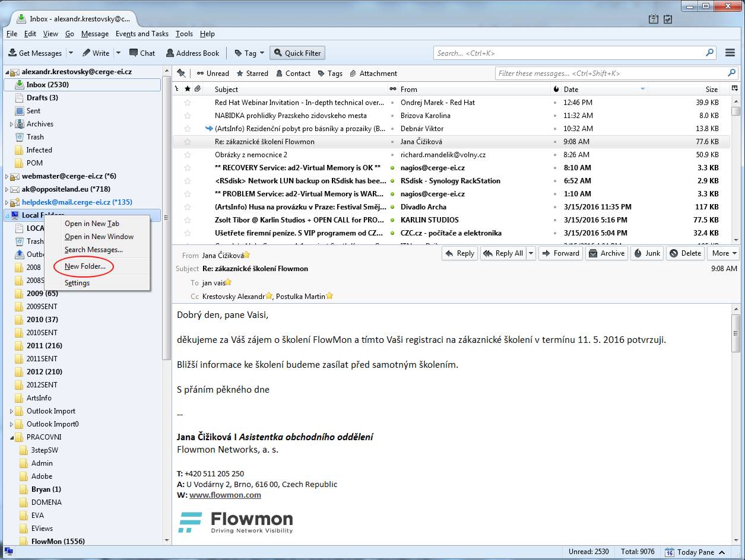This screenshot has width=745, height=560.
Task: Toggle the Unread quick filter
Action: click(212, 74)
